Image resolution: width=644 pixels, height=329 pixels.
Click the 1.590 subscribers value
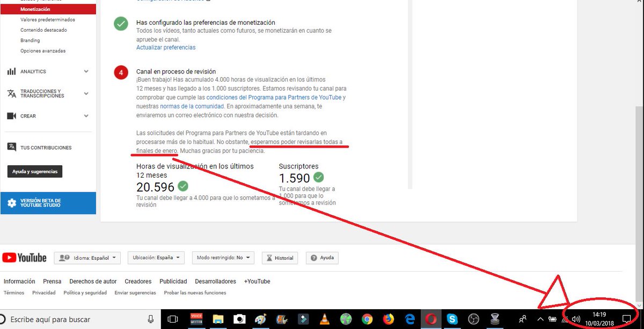(x=295, y=178)
